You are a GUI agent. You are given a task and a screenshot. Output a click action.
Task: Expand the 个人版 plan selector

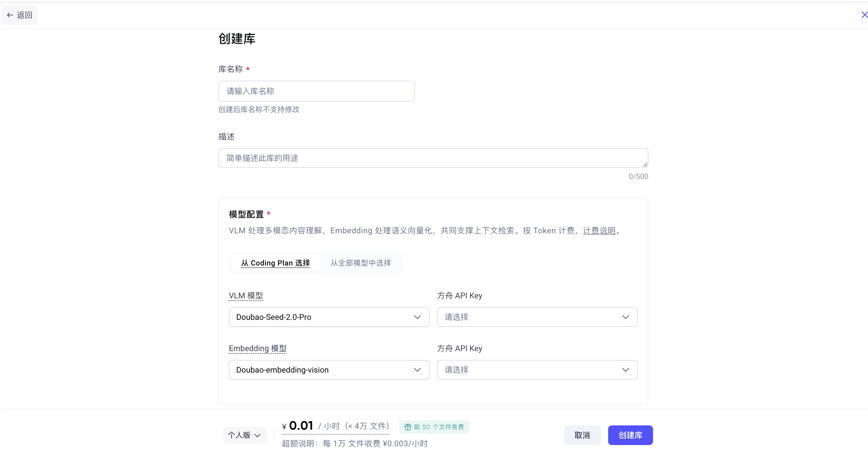(x=244, y=436)
